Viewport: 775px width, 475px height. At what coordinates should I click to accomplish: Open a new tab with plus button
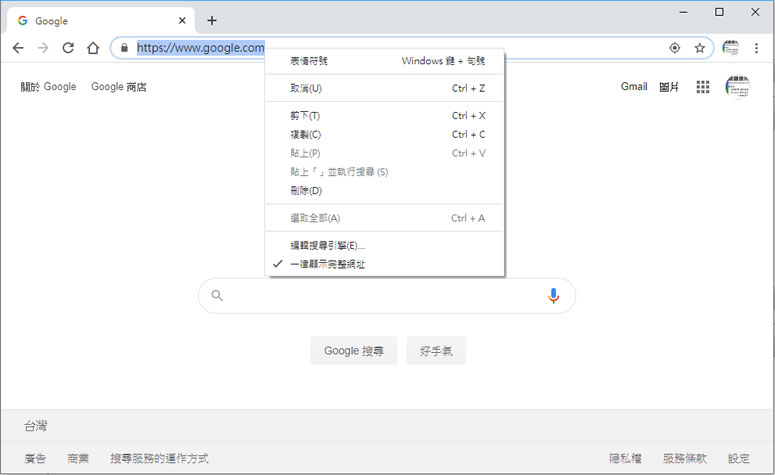[212, 20]
